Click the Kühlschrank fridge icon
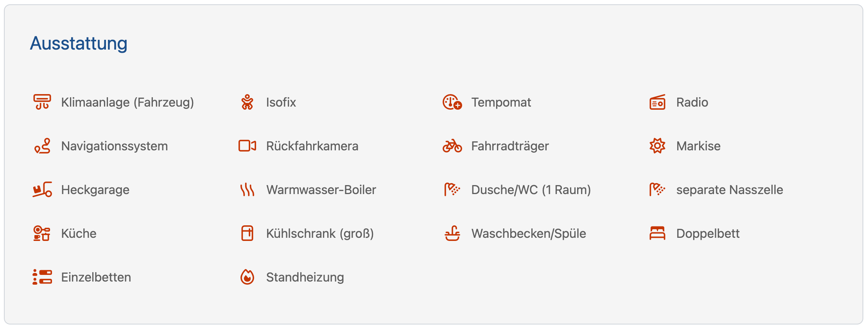The image size is (868, 328). pyautogui.click(x=247, y=234)
